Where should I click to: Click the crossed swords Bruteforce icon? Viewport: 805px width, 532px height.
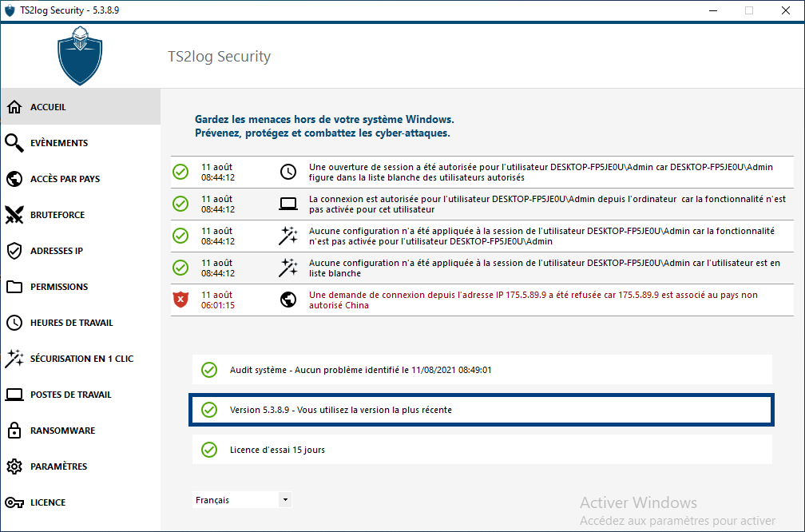(x=14, y=215)
